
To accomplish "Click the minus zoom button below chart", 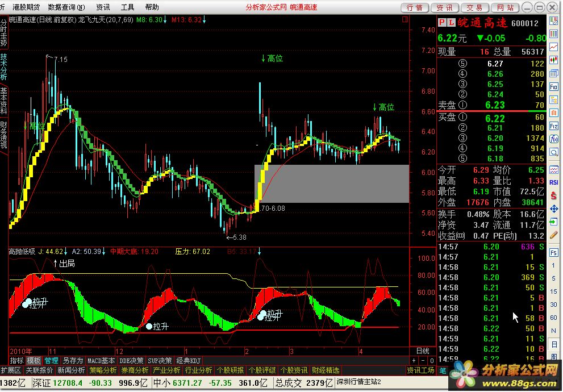I will coord(423,360).
